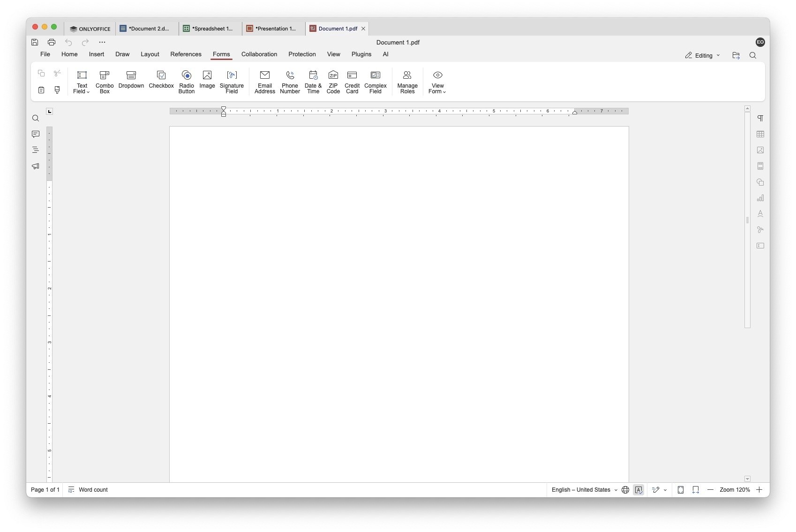Screen dimensions: 796x532
Task: Open Word count from status bar
Action: pos(88,490)
